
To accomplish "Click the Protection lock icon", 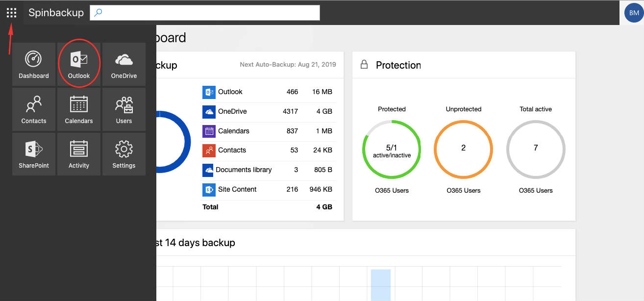I will point(364,65).
